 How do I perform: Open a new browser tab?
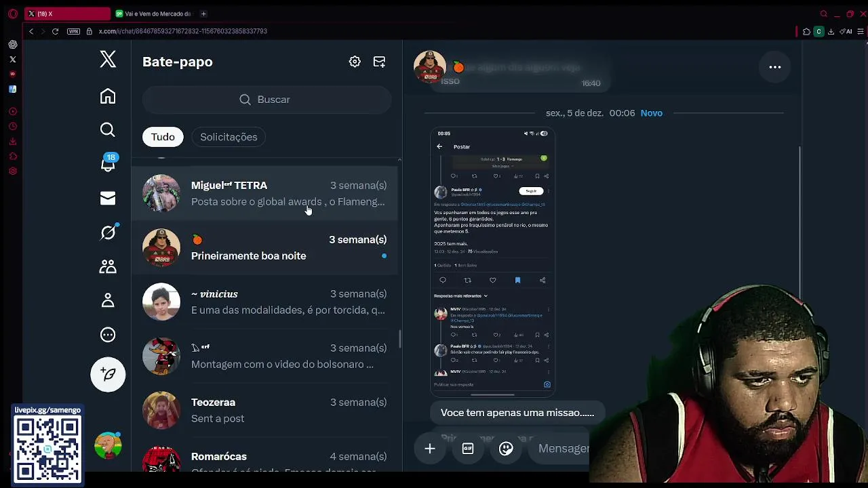(x=203, y=14)
